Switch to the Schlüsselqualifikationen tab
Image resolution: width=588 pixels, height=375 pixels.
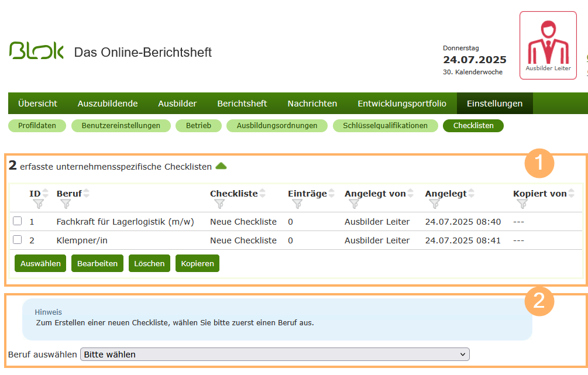pos(385,126)
